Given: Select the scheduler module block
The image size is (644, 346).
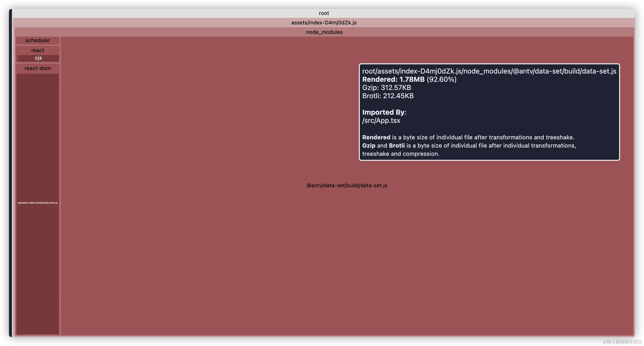Looking at the screenshot, I should pyautogui.click(x=38, y=40).
